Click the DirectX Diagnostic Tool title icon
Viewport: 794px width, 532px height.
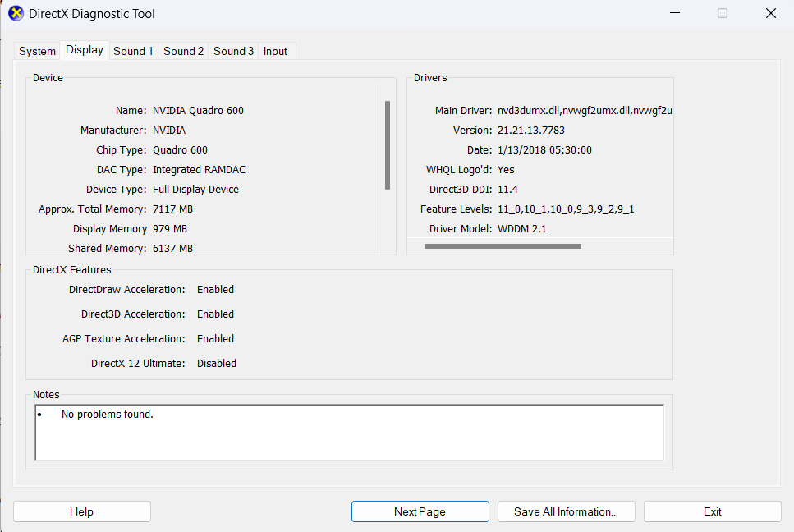pyautogui.click(x=16, y=13)
